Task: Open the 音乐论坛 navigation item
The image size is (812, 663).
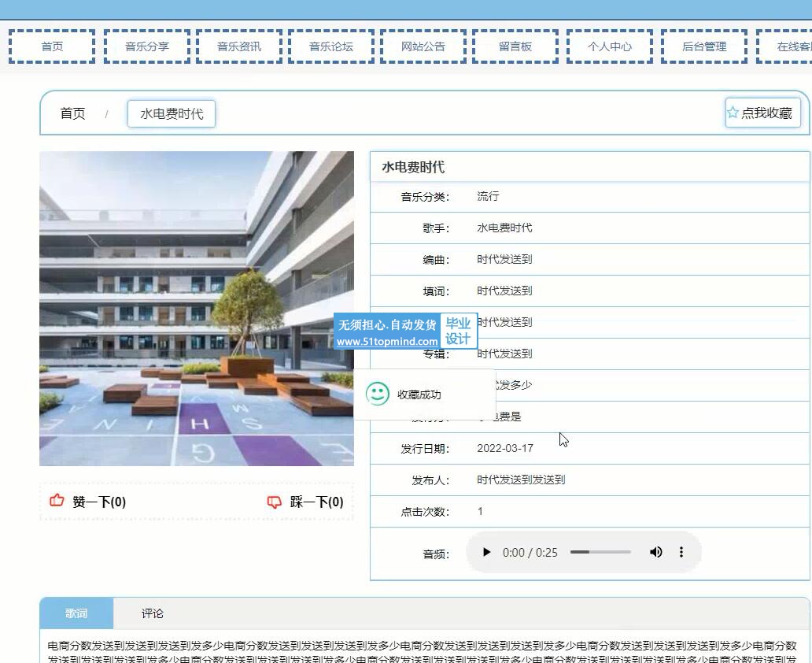Action: (x=331, y=46)
